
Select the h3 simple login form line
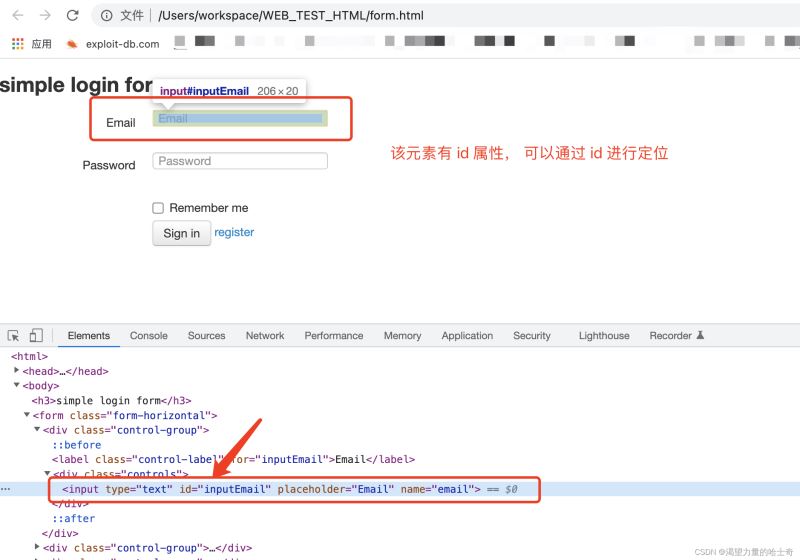tap(112, 400)
